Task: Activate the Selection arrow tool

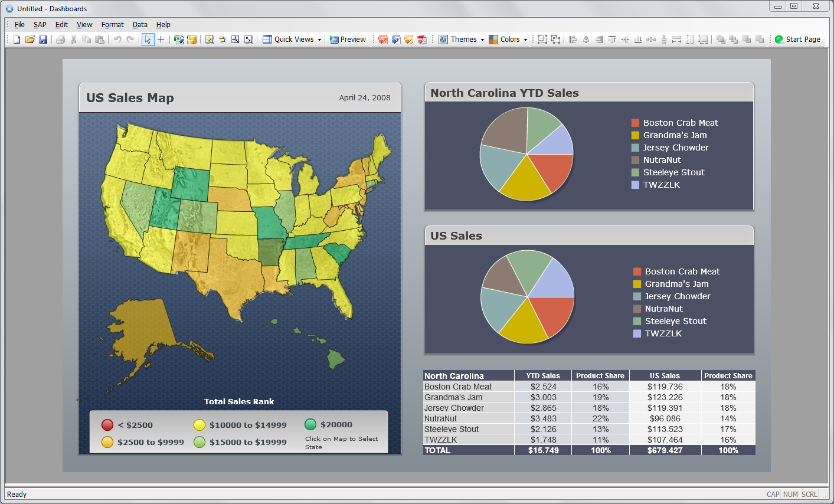Action: coord(148,40)
